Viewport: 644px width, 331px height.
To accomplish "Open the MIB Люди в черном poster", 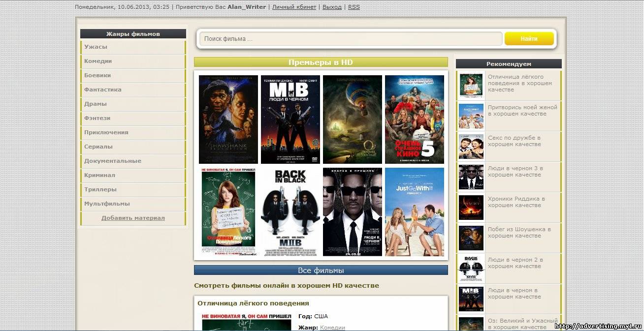I will point(290,120).
